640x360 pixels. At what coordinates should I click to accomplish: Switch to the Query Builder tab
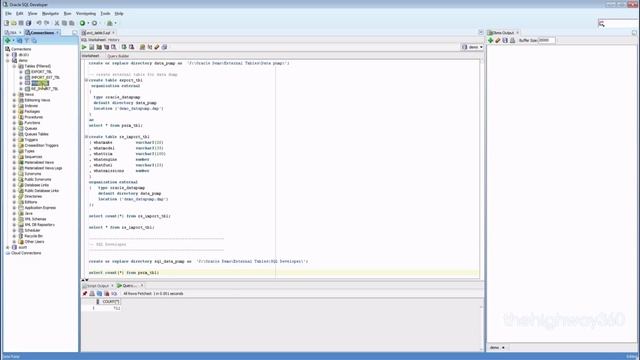coord(118,56)
